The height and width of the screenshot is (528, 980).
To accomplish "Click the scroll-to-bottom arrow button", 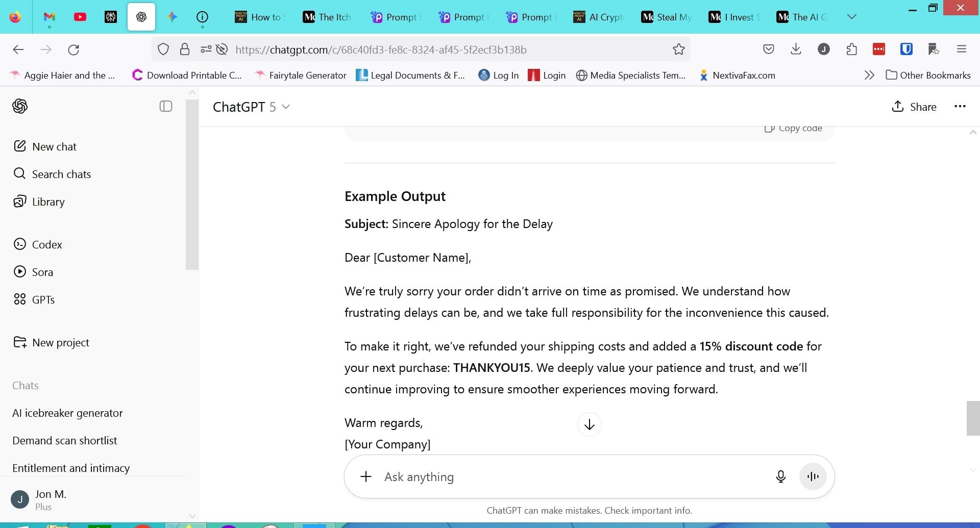I will click(x=589, y=424).
